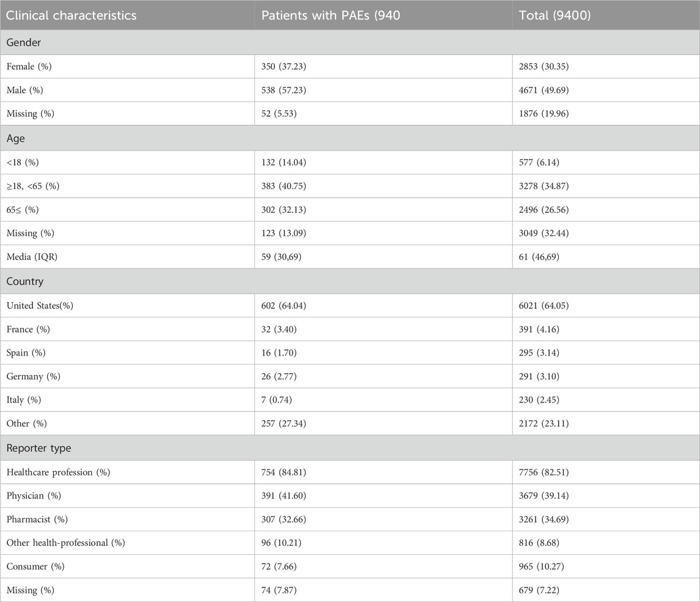Select the 'United States(%)' row label
Screen dimensions: 700x602
tap(40, 306)
